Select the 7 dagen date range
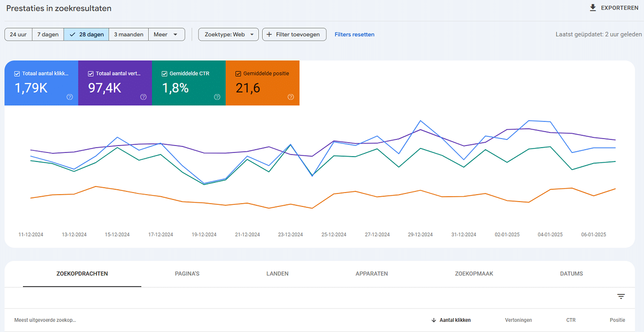644x332 pixels. point(48,35)
